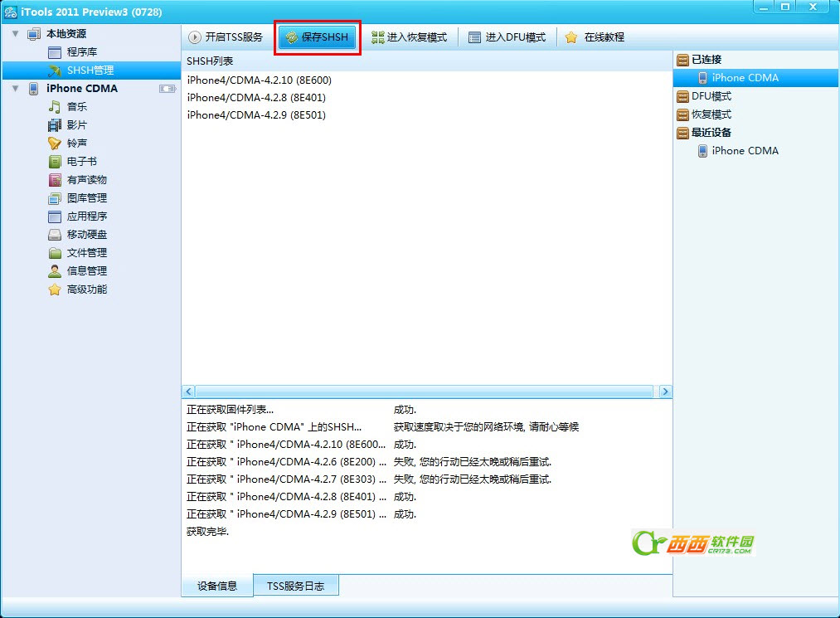Select iPhone CDMA under 最近设备
Image resolution: width=840 pixels, height=618 pixels.
745,151
